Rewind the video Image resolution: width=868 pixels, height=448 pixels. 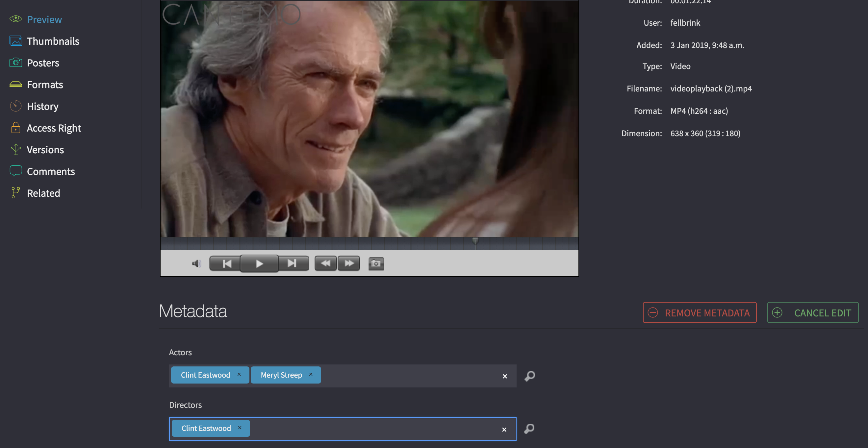point(325,263)
